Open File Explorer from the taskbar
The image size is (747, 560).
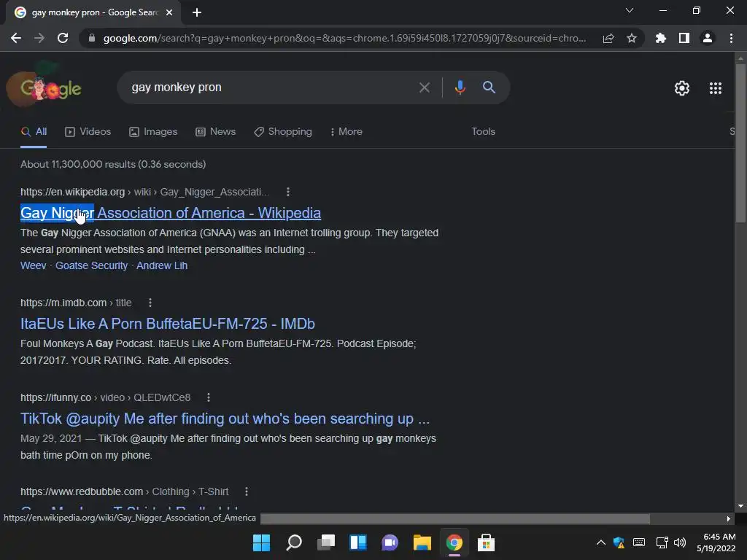422,542
